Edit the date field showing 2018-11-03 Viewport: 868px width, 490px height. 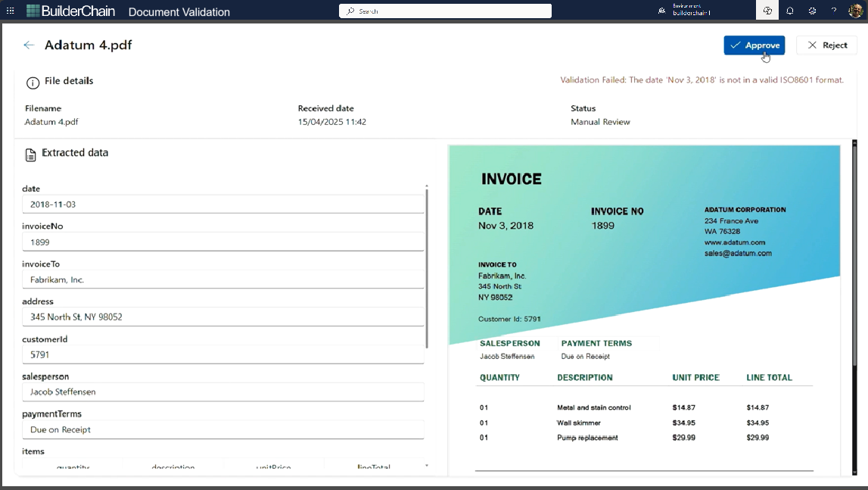click(x=223, y=204)
